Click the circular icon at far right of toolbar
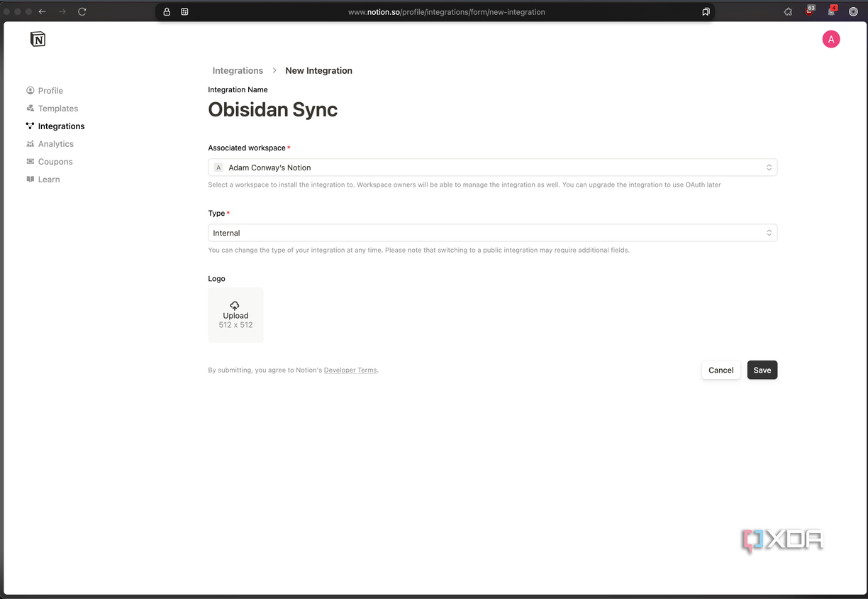 [853, 12]
